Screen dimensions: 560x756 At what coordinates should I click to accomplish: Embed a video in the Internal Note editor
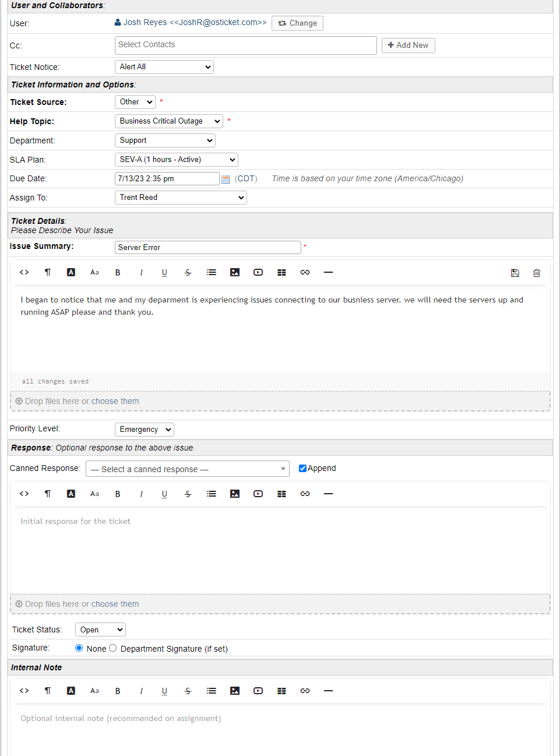(x=258, y=690)
